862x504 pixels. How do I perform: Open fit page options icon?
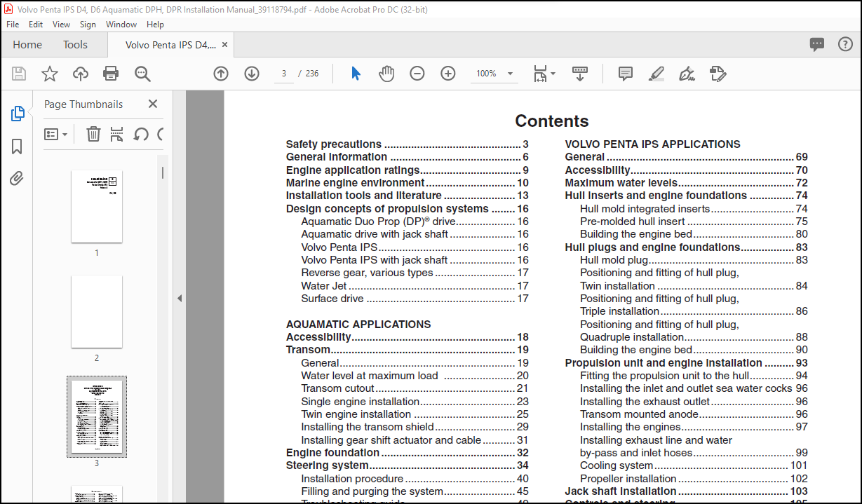(544, 74)
